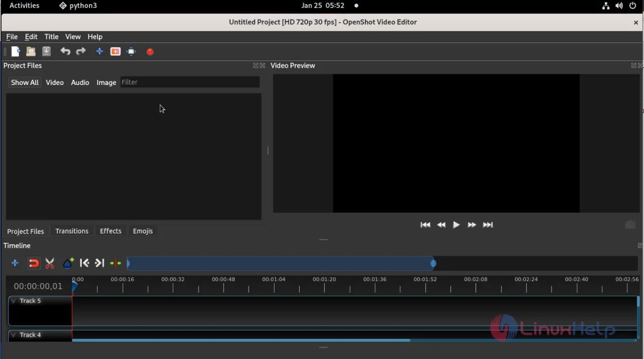Viewport: 644px width, 359px height.
Task: Float the Video Preview dock panel
Action: click(633, 65)
